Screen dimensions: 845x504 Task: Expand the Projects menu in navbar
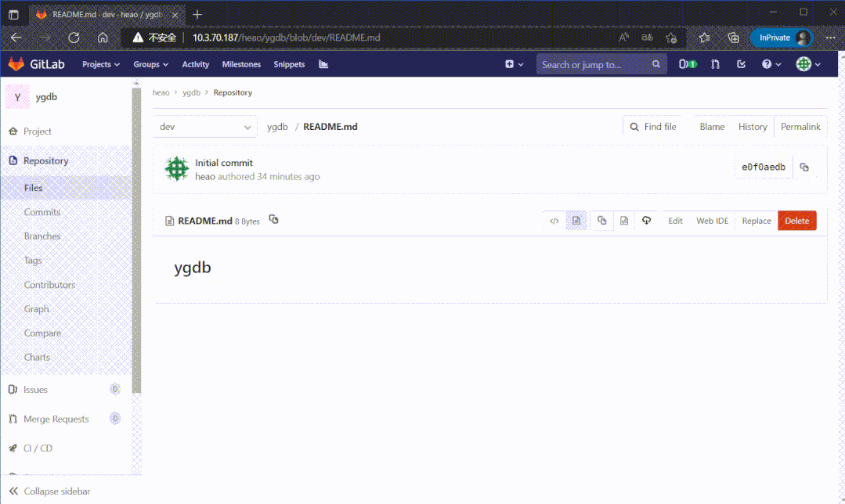pos(101,64)
